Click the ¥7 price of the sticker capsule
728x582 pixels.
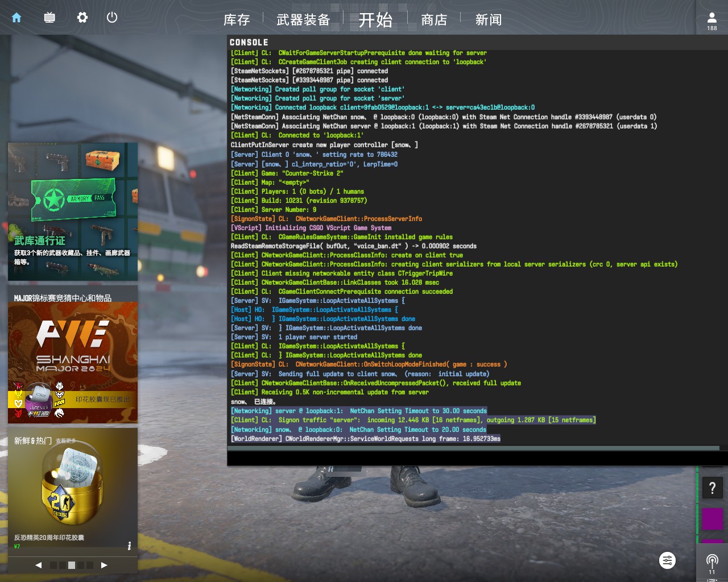(17, 547)
